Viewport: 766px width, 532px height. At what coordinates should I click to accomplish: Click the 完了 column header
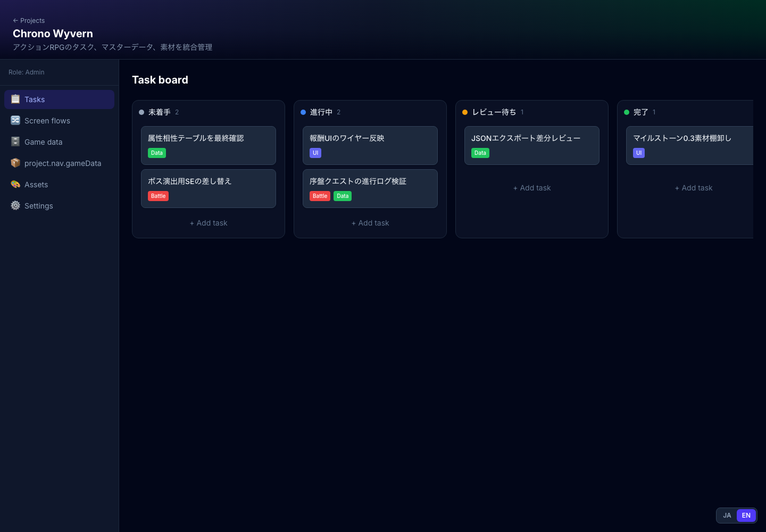click(x=641, y=112)
